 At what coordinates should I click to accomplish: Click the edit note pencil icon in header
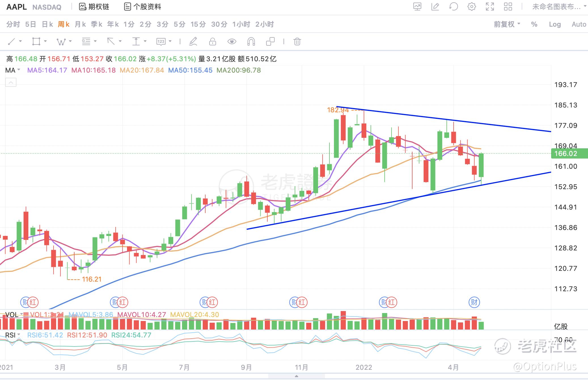coord(435,7)
